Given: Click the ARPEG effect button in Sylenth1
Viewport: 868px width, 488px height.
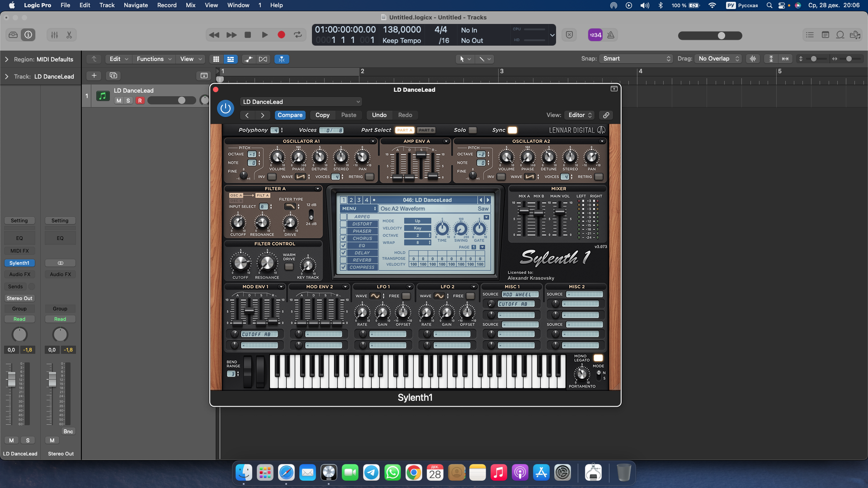Looking at the screenshot, I should [362, 216].
